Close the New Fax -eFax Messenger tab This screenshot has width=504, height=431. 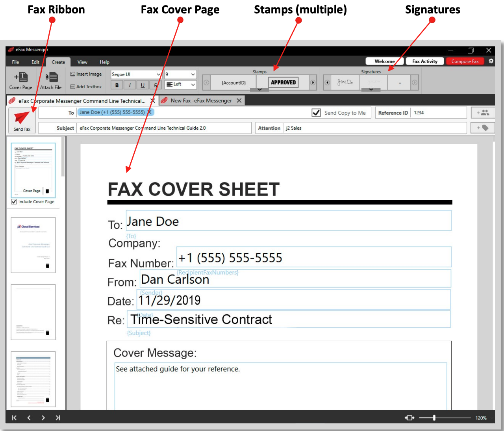pos(239,101)
